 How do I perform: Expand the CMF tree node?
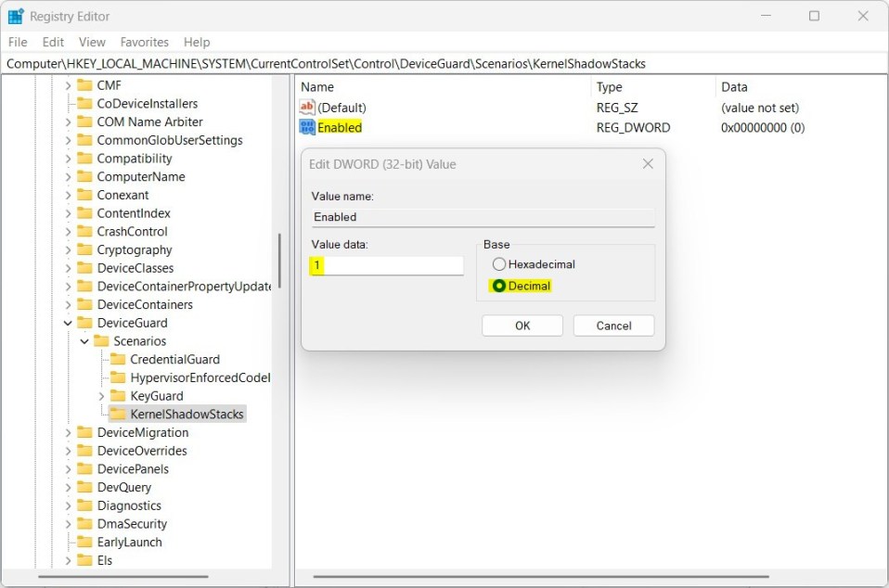[68, 85]
